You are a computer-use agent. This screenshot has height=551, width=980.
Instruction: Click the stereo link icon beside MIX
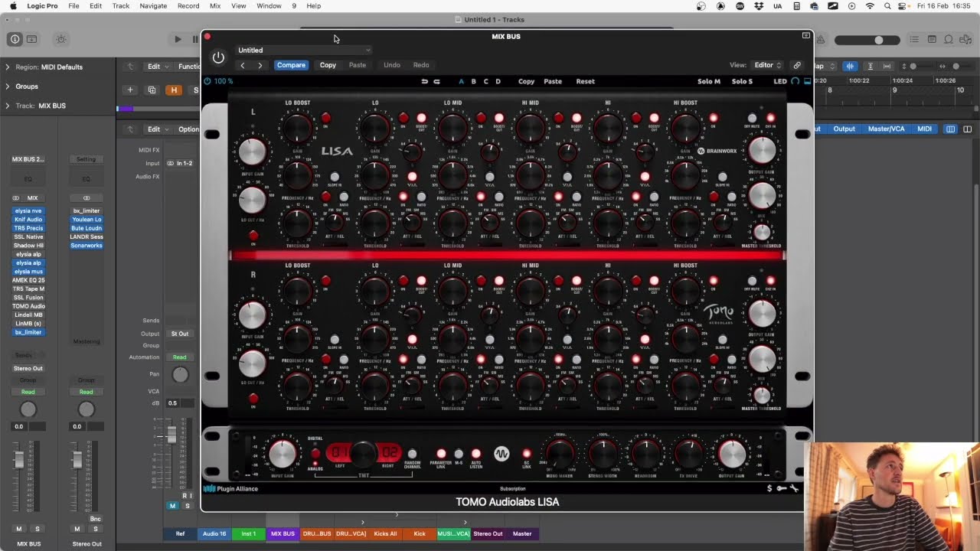pos(16,198)
